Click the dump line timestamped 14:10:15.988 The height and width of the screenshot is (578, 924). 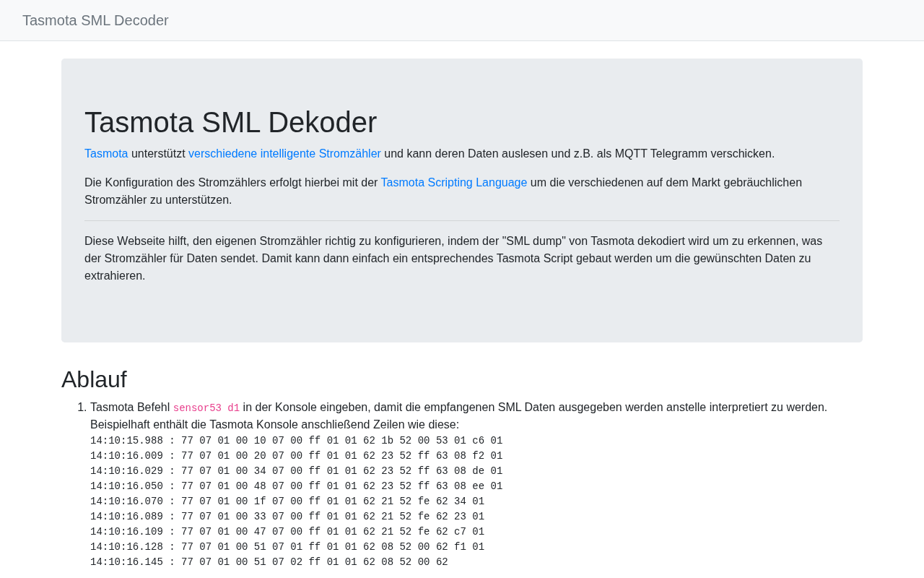tap(297, 441)
